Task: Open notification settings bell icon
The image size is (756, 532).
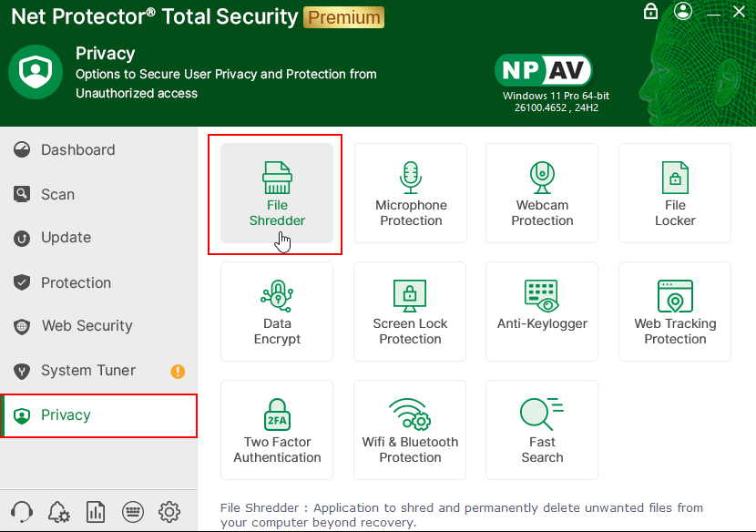Action: tap(58, 511)
